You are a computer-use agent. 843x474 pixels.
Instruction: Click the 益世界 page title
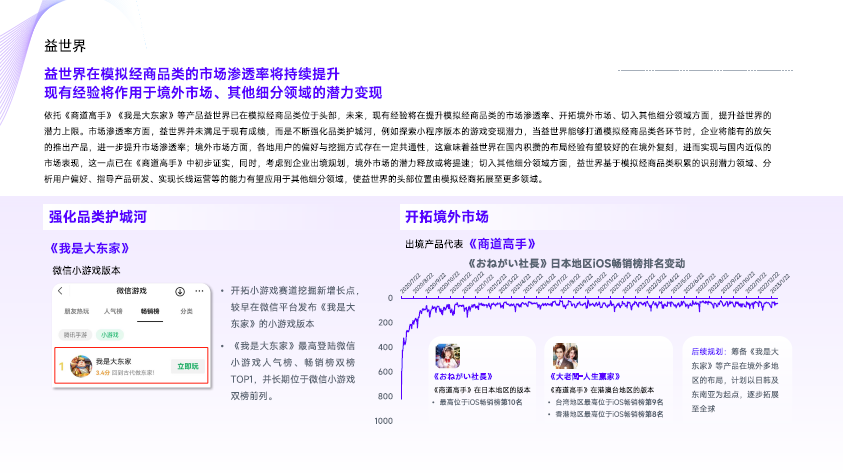coord(65,46)
